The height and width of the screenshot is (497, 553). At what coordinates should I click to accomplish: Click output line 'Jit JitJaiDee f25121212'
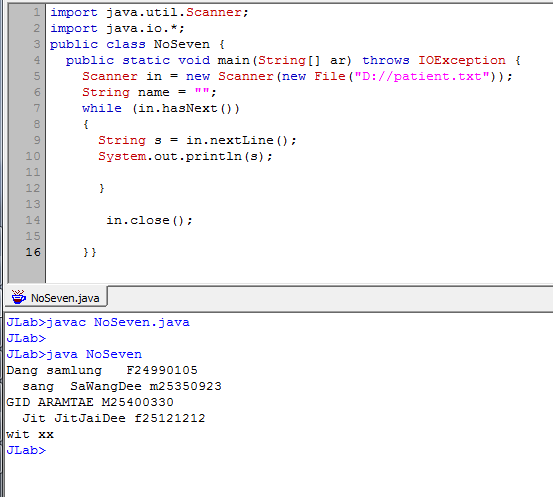pos(114,418)
